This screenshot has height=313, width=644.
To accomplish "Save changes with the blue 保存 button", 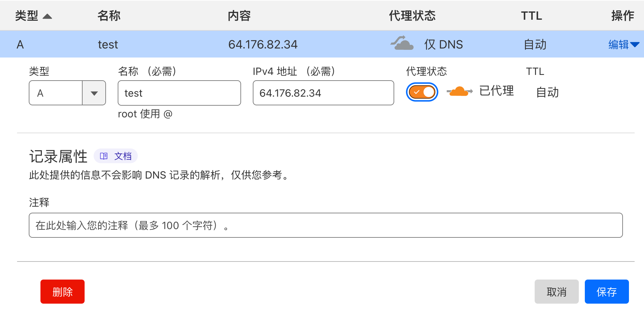I will click(x=607, y=292).
